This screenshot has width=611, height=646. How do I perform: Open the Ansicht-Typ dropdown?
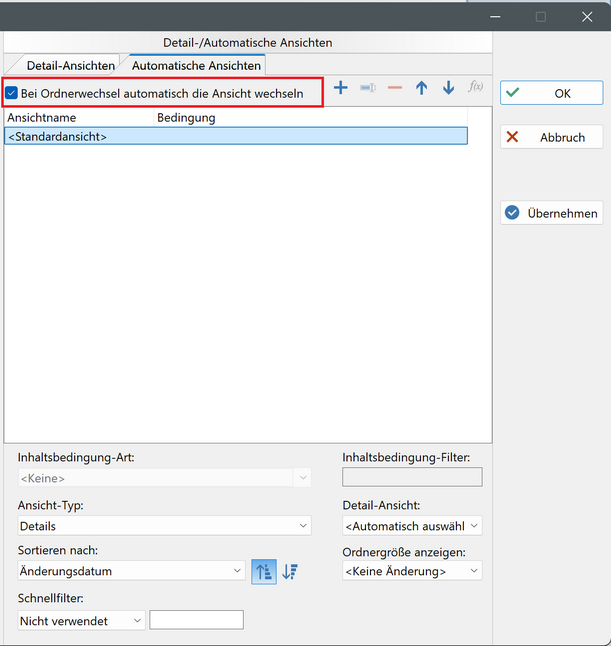[164, 526]
